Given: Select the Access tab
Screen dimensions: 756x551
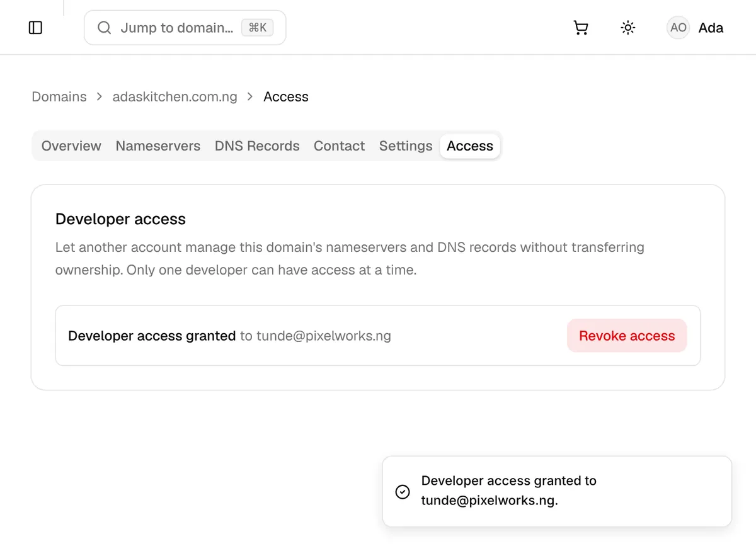Looking at the screenshot, I should (x=470, y=146).
